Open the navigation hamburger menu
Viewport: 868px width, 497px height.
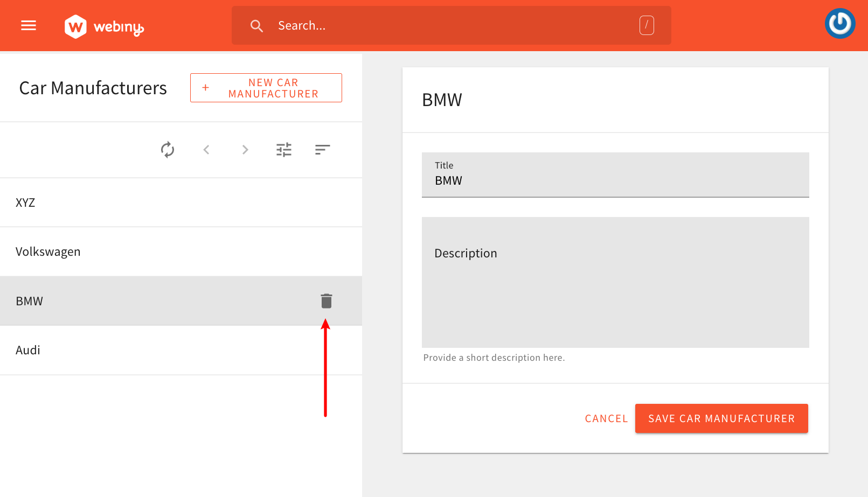pyautogui.click(x=28, y=25)
